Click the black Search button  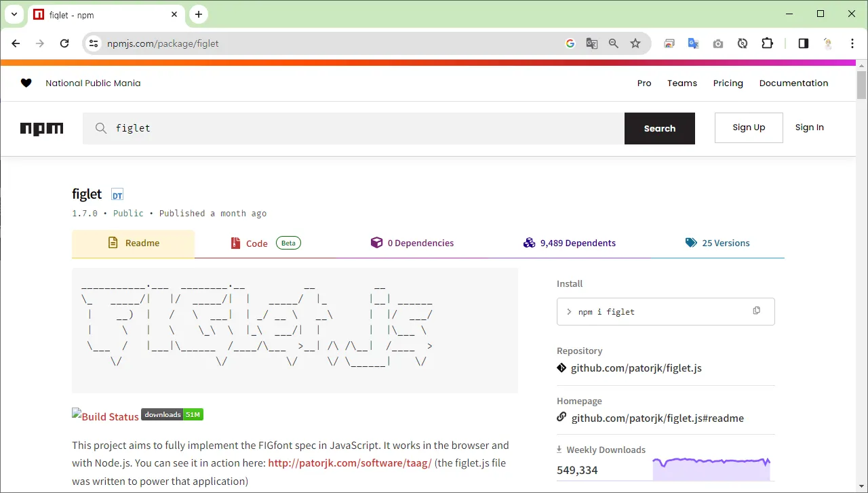[660, 128]
